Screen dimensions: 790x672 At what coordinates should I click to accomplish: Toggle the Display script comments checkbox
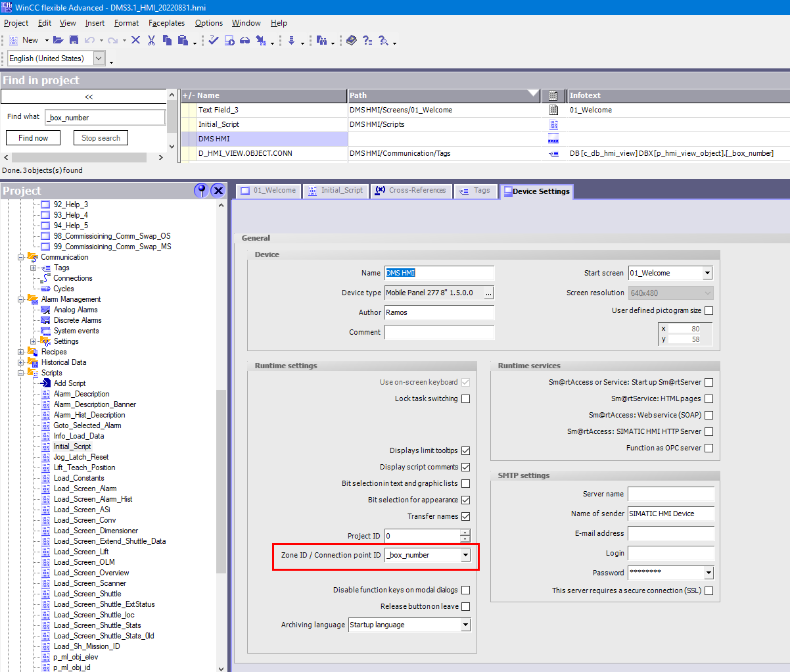[x=465, y=467]
